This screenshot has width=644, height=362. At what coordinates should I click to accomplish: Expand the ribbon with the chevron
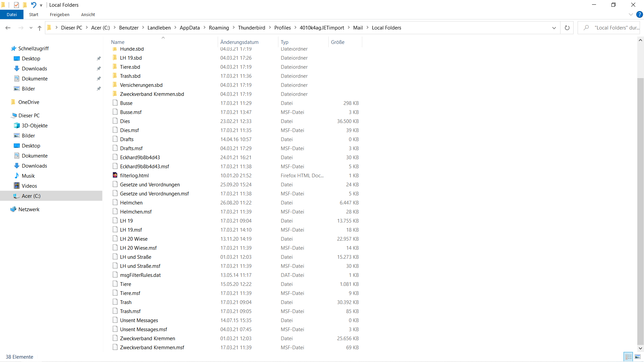[631, 14]
